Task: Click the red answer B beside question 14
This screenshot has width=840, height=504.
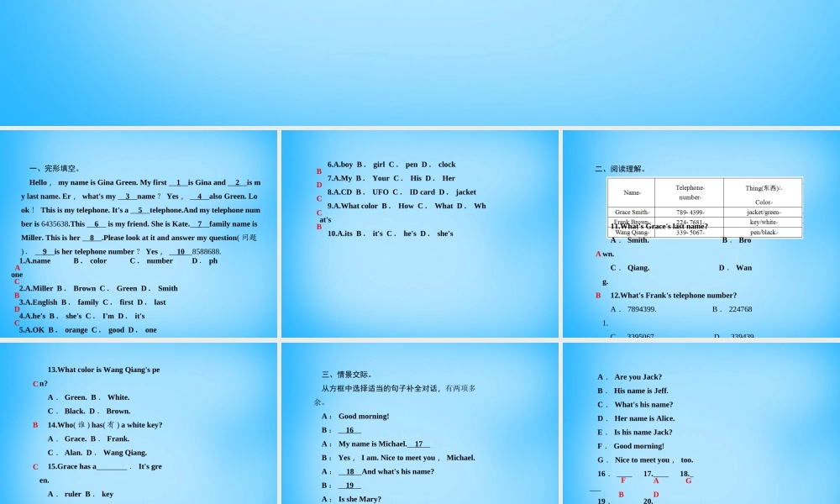Action: 34,425
